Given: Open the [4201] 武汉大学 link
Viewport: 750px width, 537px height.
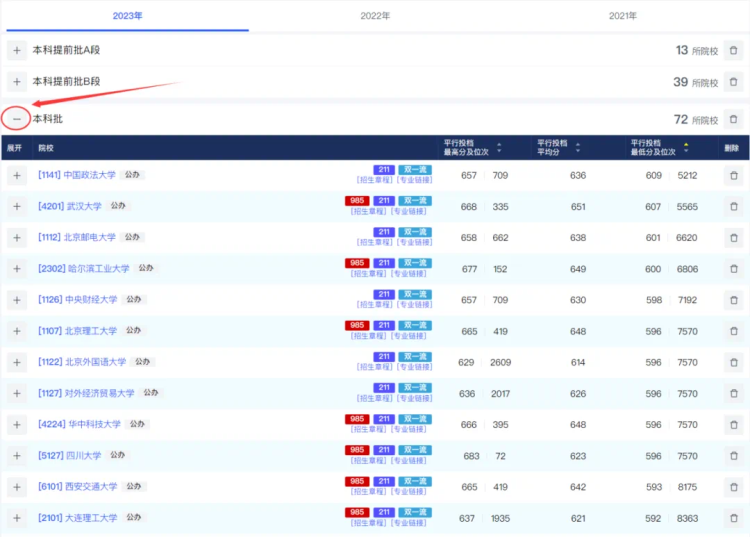Looking at the screenshot, I should (x=70, y=206).
